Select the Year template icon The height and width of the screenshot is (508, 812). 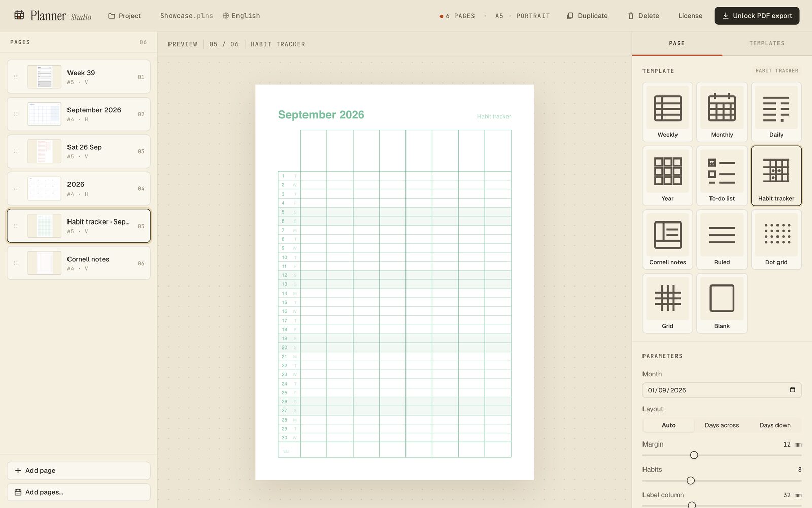667,176
